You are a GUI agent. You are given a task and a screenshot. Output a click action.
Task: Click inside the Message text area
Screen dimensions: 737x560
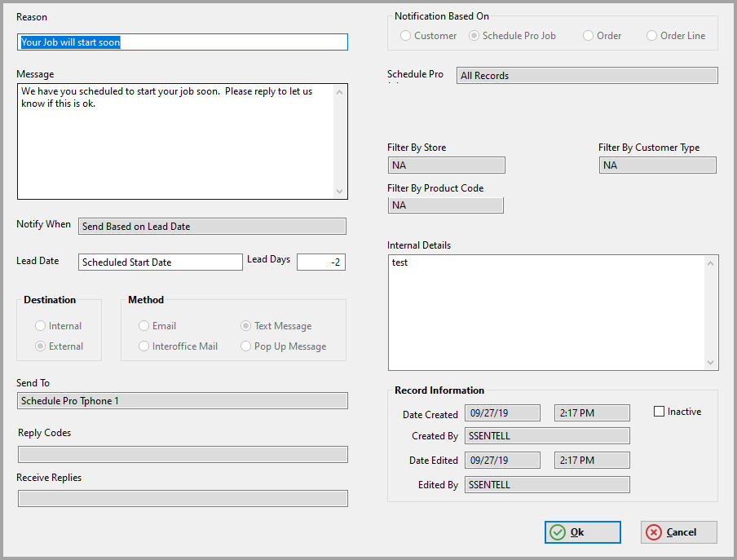[x=183, y=141]
